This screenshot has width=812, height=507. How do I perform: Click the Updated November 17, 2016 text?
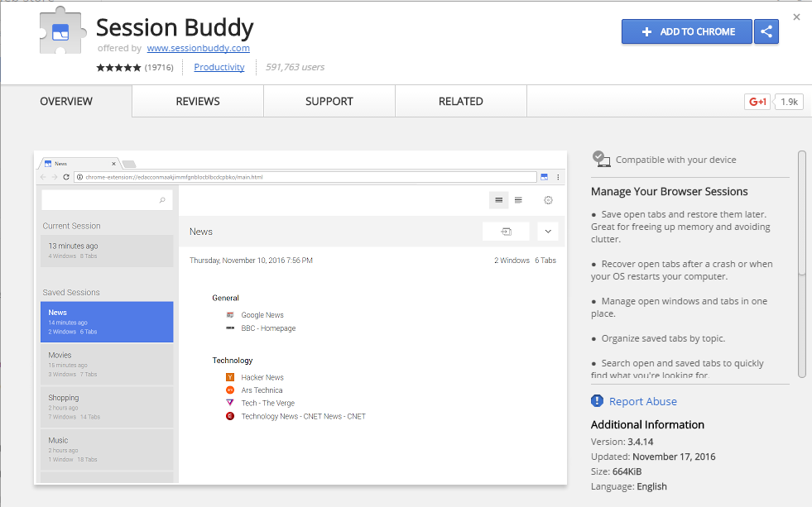coord(653,457)
